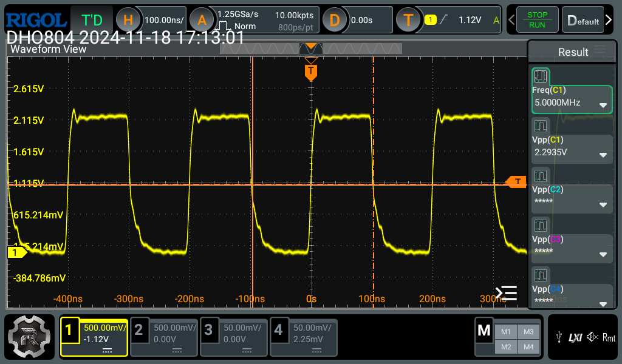Click the Freq(C1) measurement waveform icon
This screenshot has width=622, height=364.
click(541, 76)
